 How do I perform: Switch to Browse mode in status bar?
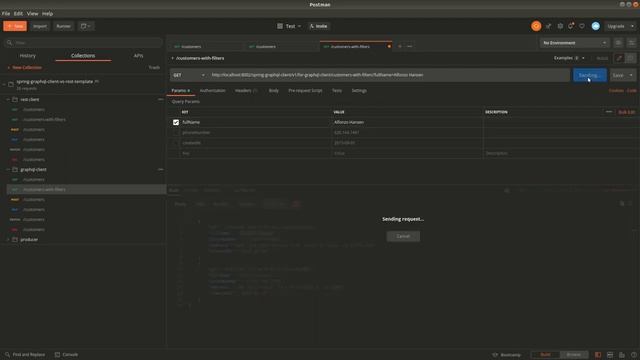pyautogui.click(x=573, y=355)
